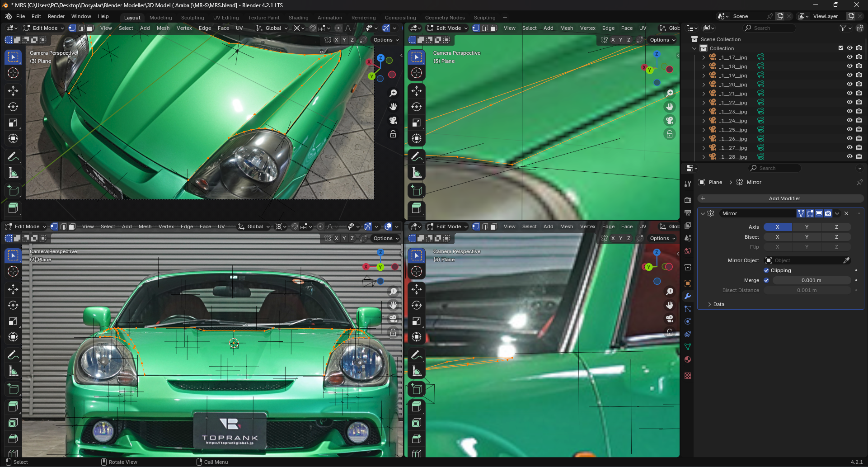Select the Annotate tool in top-right viewport
The height and width of the screenshot is (467, 868).
[x=417, y=156]
